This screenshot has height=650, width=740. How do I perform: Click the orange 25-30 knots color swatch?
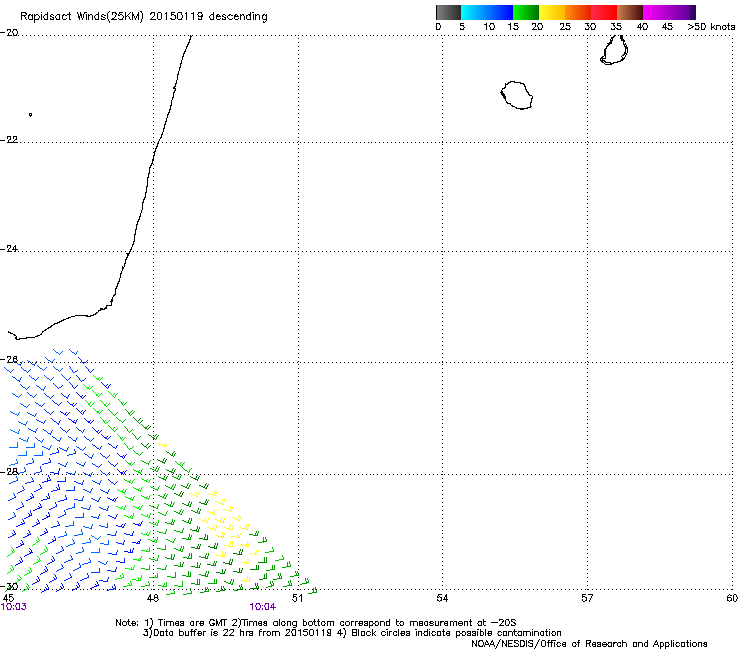(x=578, y=12)
